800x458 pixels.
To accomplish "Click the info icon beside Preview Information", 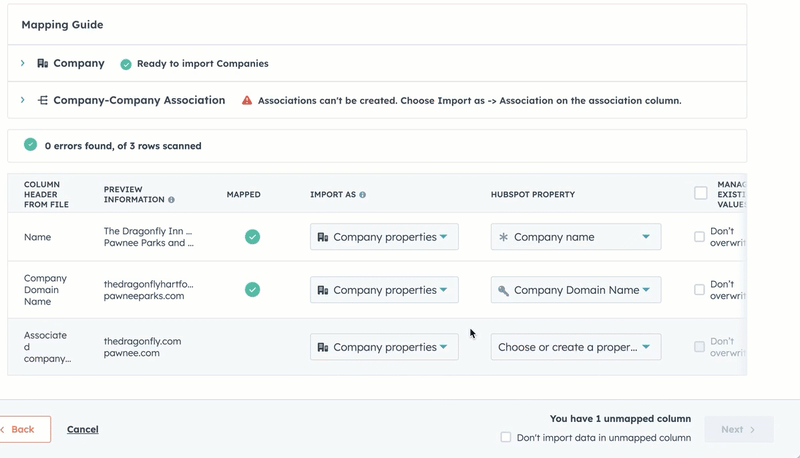I will [x=172, y=200].
